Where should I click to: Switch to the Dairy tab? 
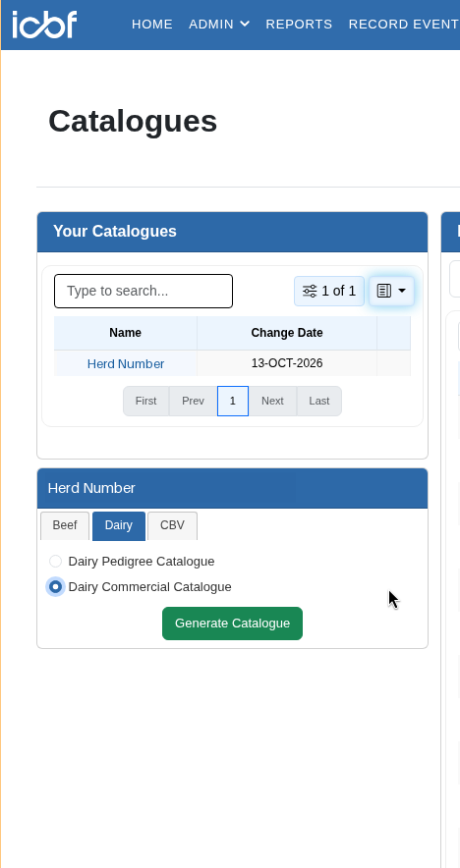(x=119, y=525)
